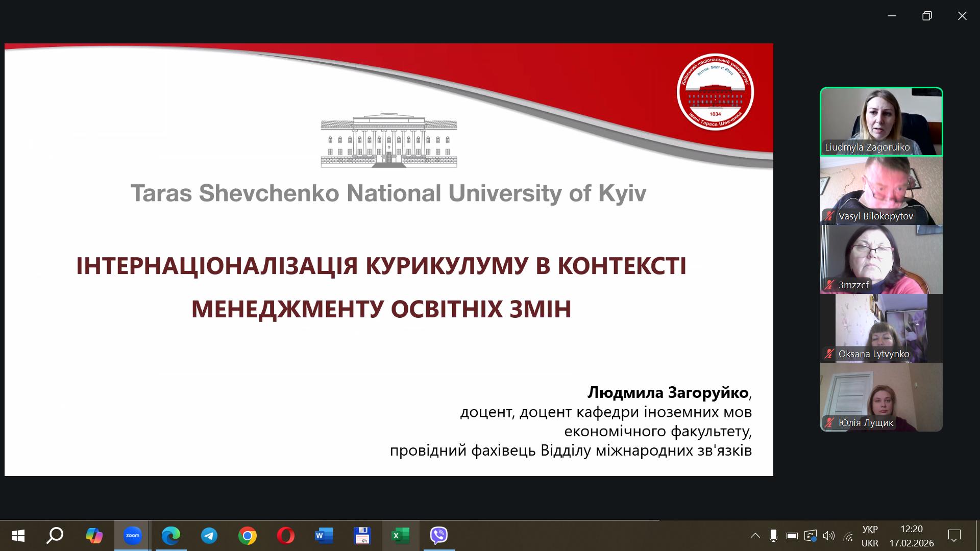Open Microsoft Edge from taskbar
The image size is (980, 551).
(x=170, y=536)
